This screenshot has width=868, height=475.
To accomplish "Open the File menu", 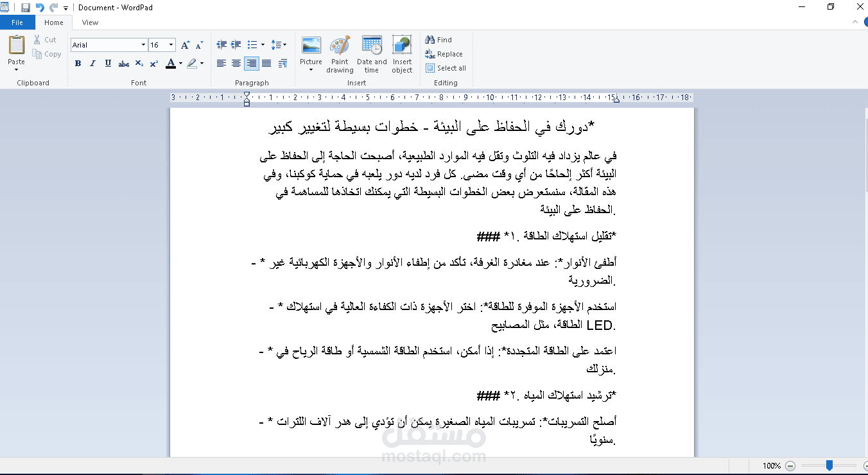I will [17, 22].
